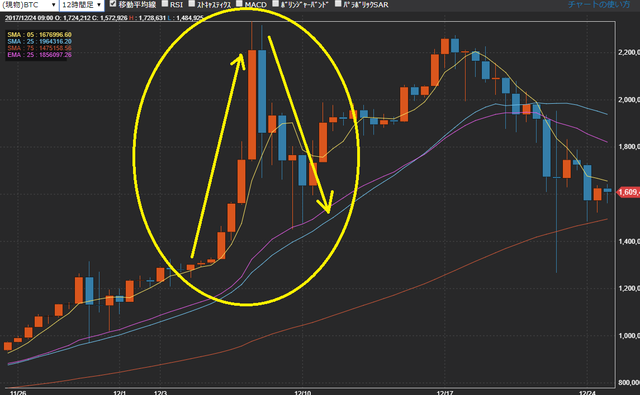640x395 pixels.
Task: Click the 1,200,0 price axis label
Action: [629, 288]
